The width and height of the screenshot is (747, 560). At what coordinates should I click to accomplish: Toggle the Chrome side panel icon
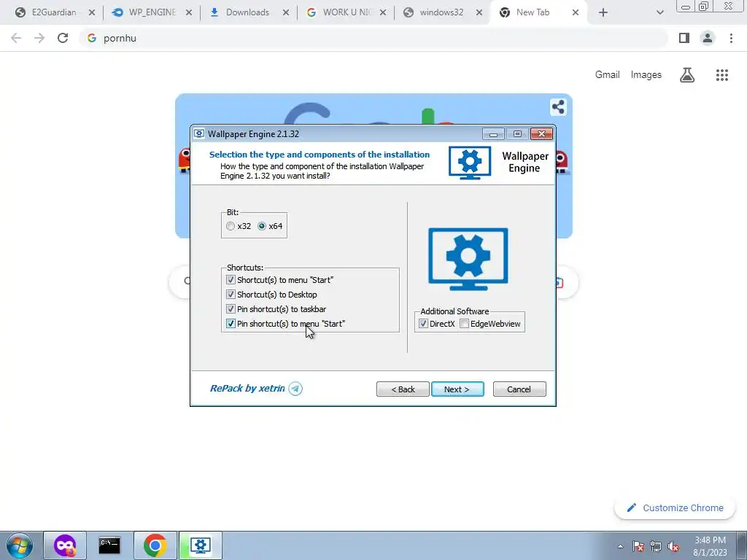point(684,38)
